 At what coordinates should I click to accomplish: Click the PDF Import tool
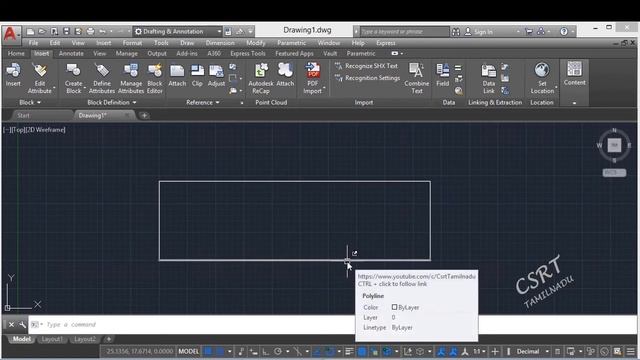(313, 79)
